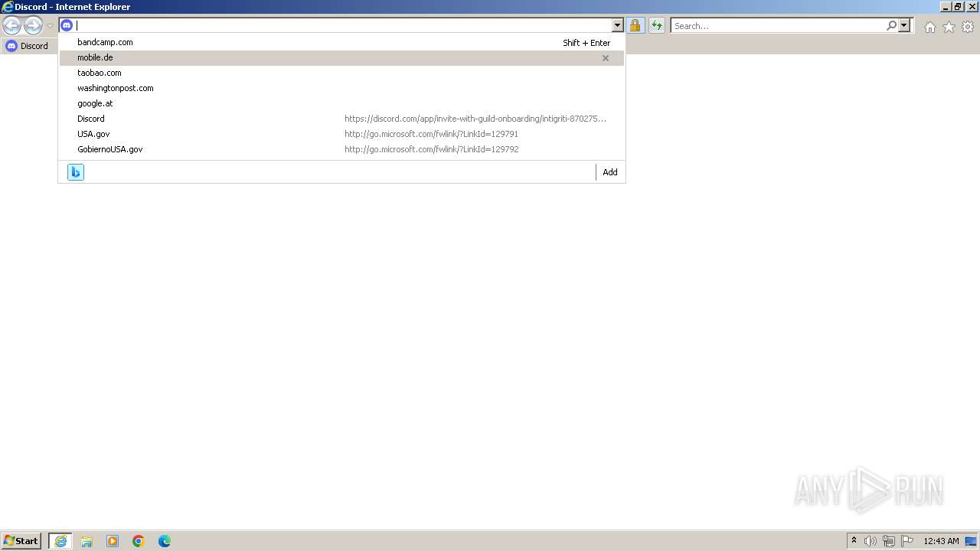
Task: Click the volume speaker tray icon
Action: click(x=871, y=541)
